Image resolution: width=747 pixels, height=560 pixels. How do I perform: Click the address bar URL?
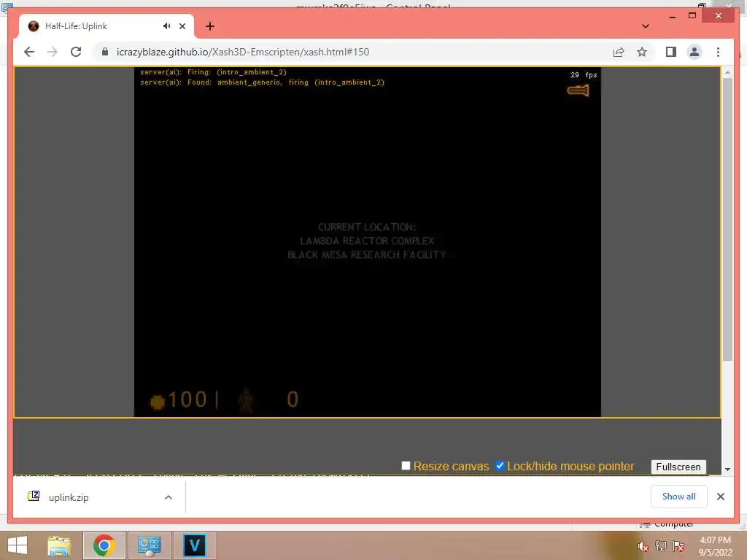(x=242, y=52)
